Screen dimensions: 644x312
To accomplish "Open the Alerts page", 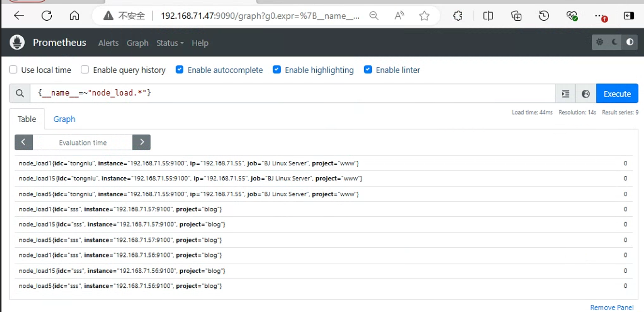I will pos(108,43).
